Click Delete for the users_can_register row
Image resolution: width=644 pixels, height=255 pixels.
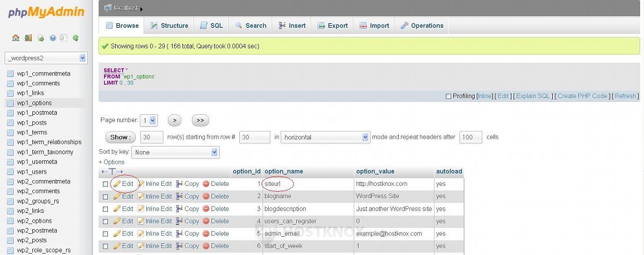[215, 221]
